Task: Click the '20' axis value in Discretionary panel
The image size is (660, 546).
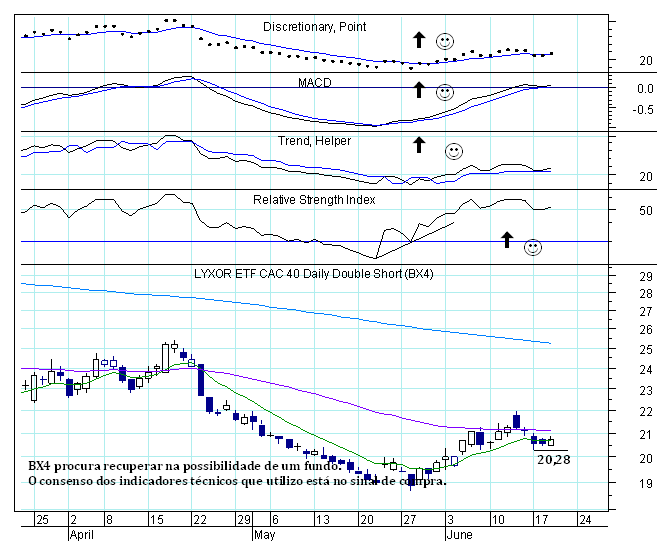Action: coord(646,61)
